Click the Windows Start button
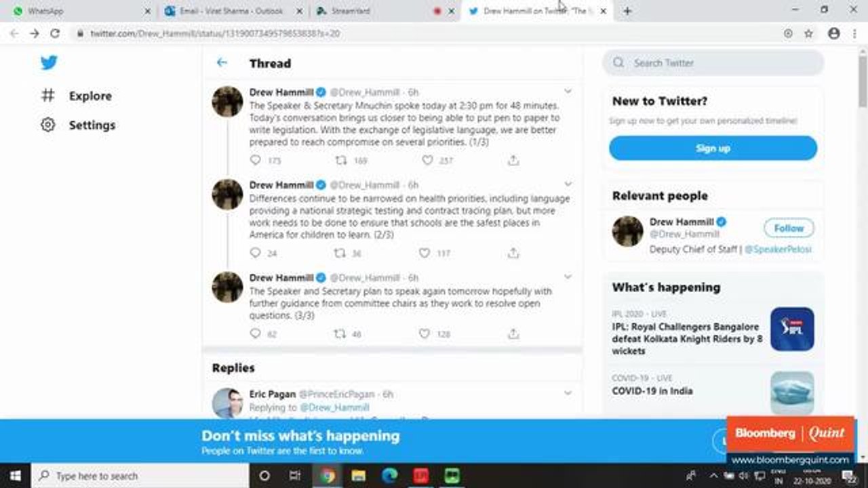868x488 pixels. click(15, 476)
